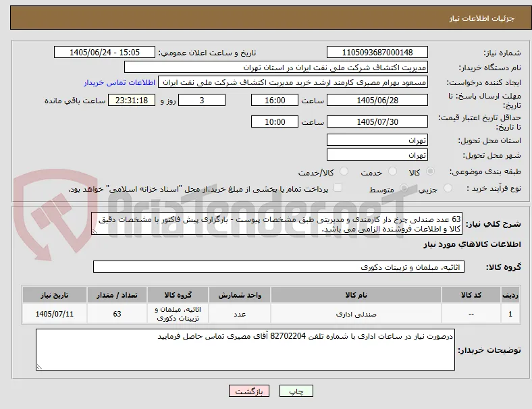Image resolution: width=532 pixels, height=409 pixels.
Task: Click the request creator name field
Action: tap(293, 82)
